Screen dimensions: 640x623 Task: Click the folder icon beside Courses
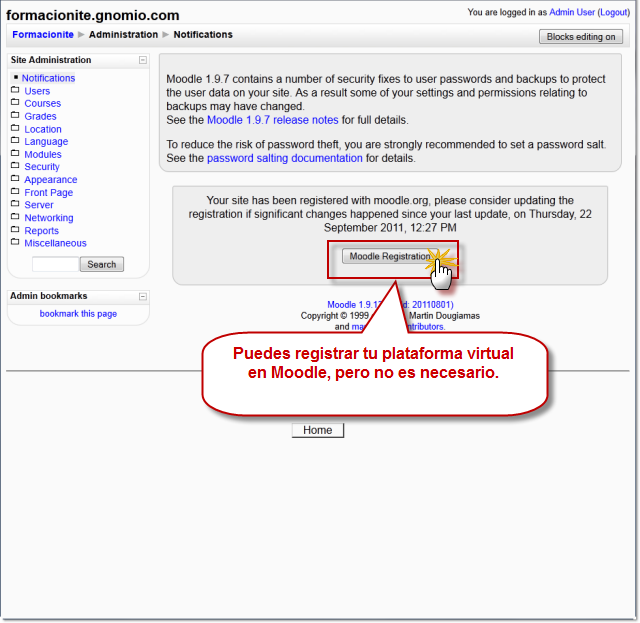pos(15,103)
